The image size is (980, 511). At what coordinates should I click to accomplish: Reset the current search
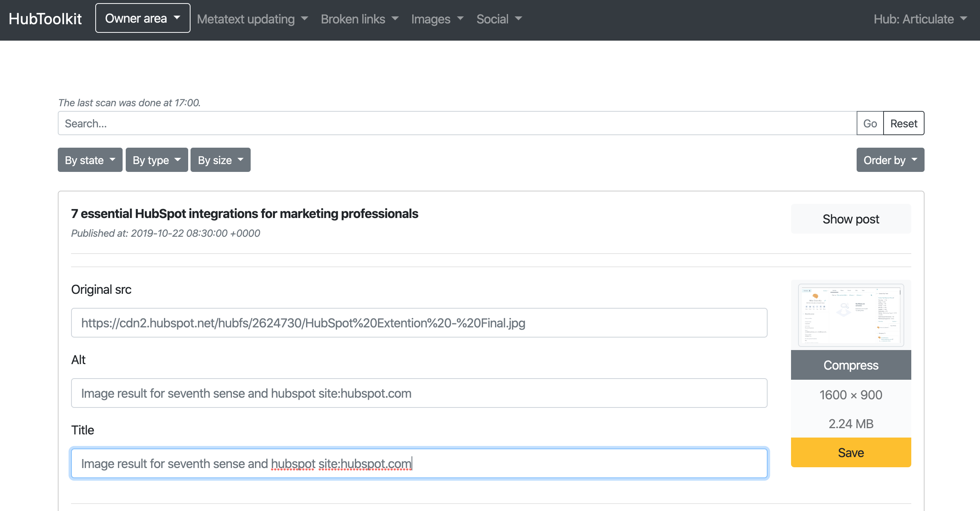coord(903,123)
